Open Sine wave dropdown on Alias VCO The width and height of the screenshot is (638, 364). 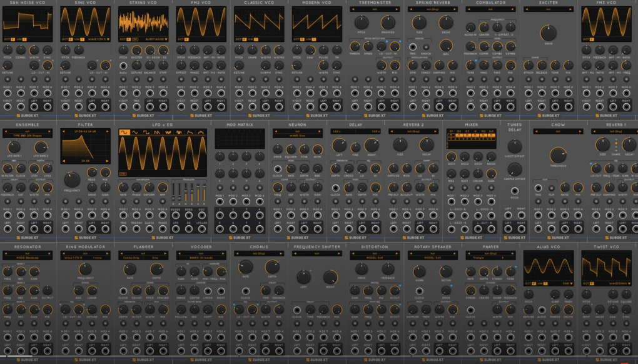point(569,283)
